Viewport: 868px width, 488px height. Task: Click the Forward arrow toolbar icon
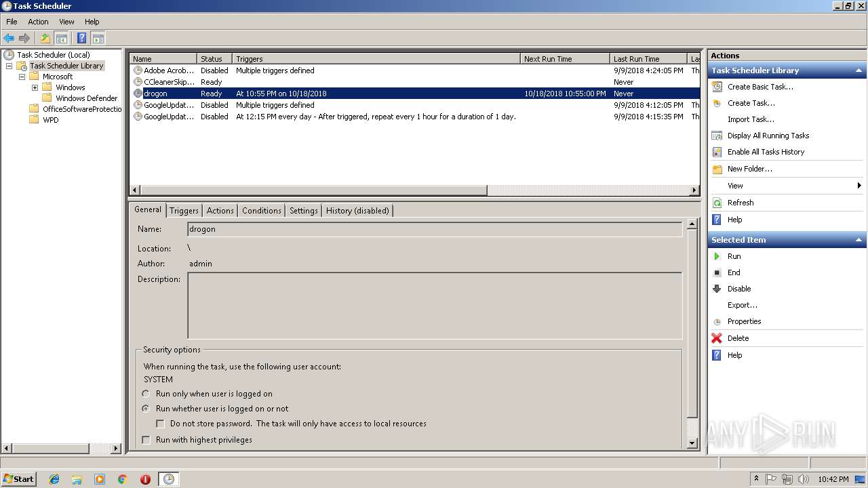(24, 39)
